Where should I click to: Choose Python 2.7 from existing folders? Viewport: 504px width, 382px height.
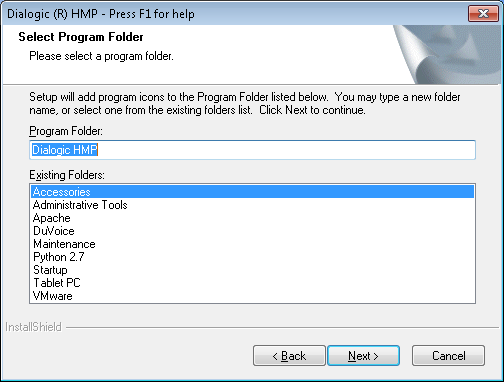click(252, 257)
